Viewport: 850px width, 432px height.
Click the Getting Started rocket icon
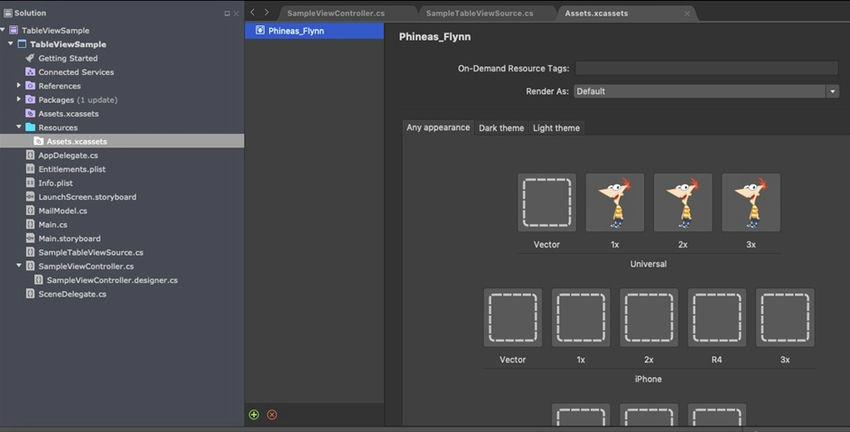(x=30, y=58)
